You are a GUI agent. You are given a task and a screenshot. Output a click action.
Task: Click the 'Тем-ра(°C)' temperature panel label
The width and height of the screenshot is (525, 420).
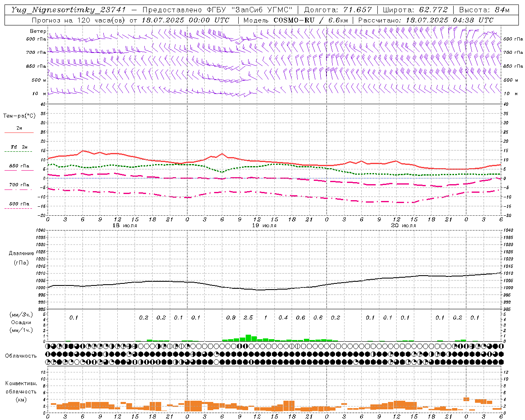(x=19, y=116)
